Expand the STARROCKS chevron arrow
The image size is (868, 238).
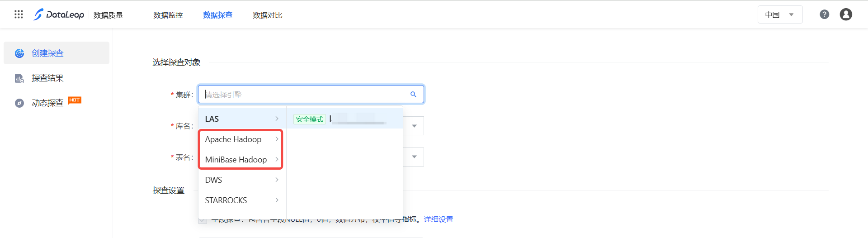coord(277,200)
